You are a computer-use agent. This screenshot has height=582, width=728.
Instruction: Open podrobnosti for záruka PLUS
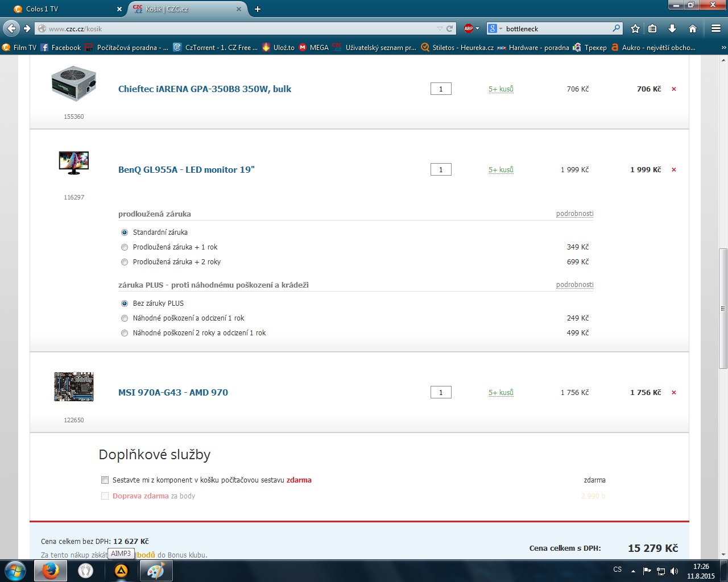click(574, 285)
